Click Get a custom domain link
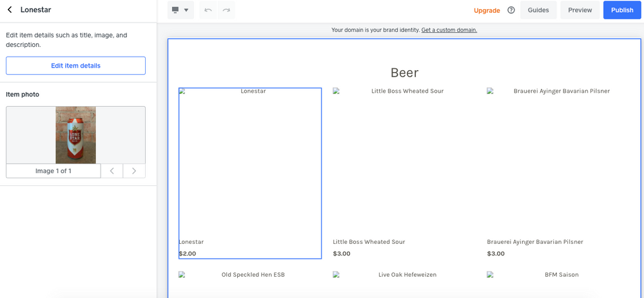 pos(449,30)
